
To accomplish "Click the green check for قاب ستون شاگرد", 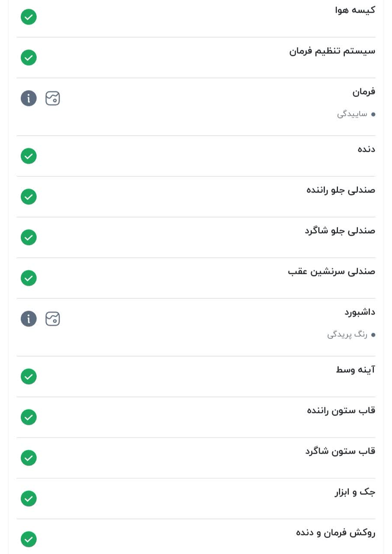I will coord(29,458).
